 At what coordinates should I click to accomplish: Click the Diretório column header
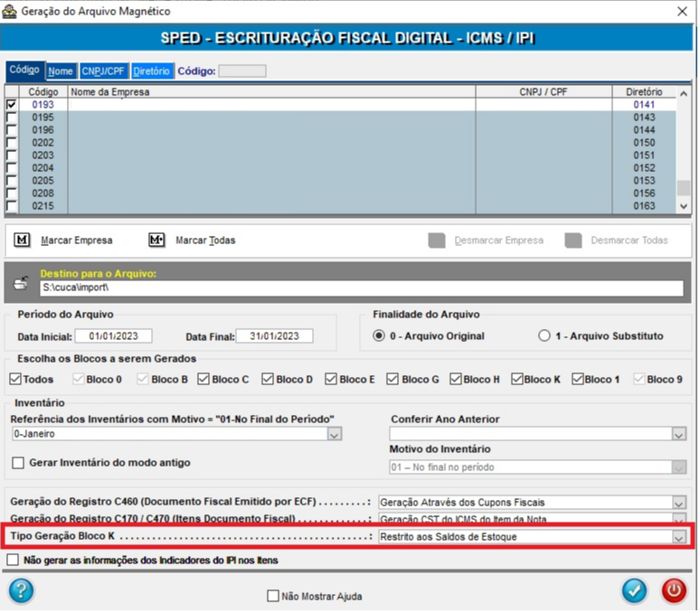click(x=644, y=92)
